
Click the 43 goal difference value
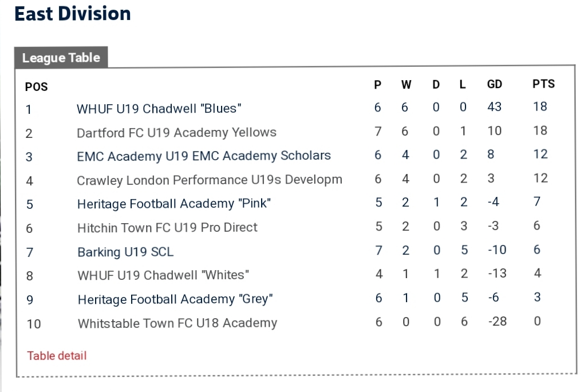(x=494, y=107)
